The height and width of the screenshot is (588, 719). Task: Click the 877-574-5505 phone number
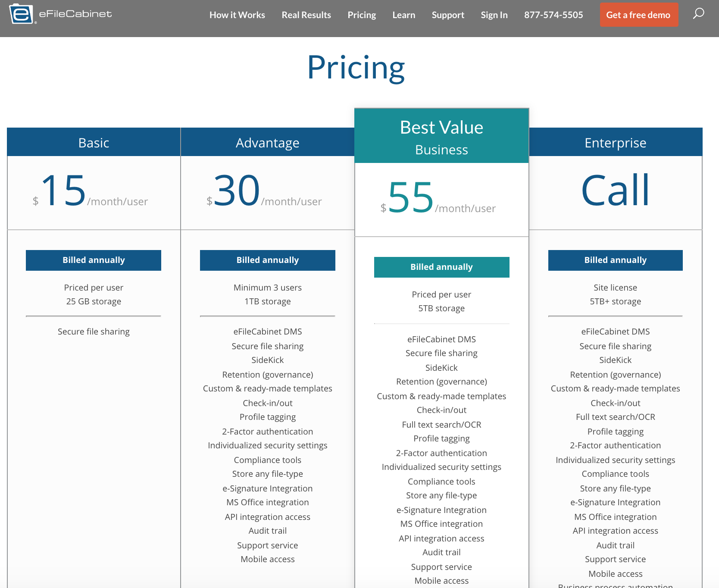pos(553,15)
